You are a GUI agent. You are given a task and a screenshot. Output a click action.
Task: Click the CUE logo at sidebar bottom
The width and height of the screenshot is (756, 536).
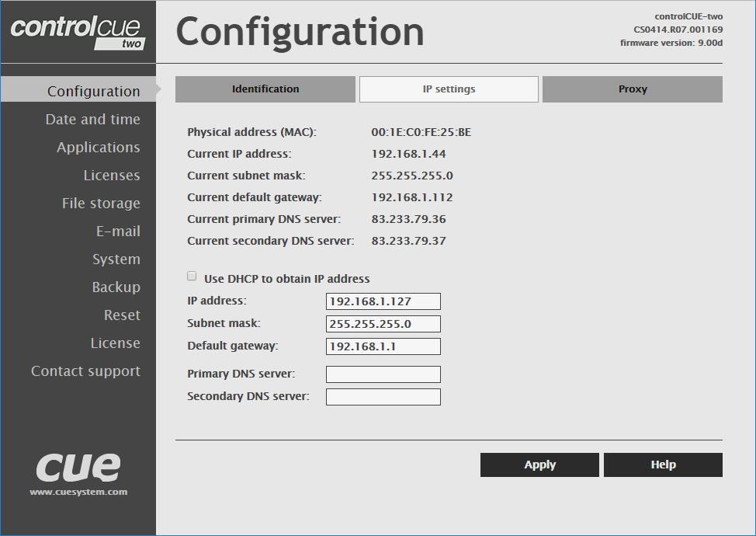[78, 467]
